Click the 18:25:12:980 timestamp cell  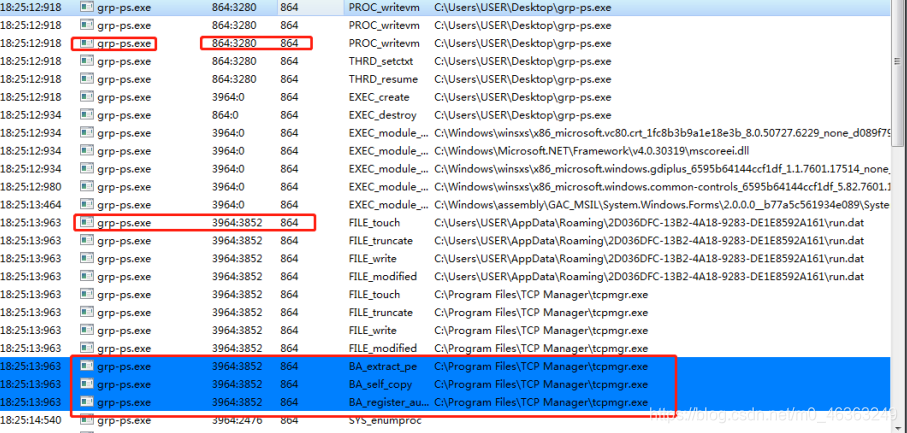31,187
